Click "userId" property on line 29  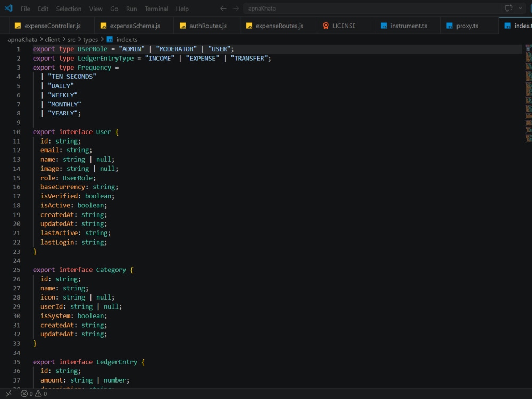pos(52,307)
